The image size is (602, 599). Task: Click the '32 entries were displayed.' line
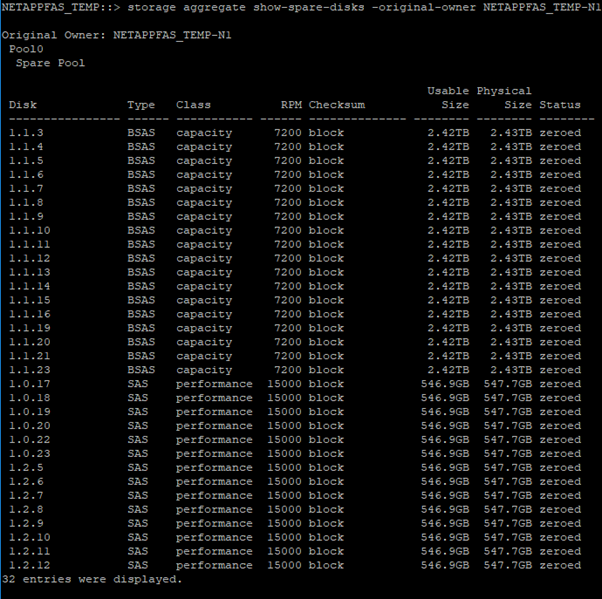[92, 579]
